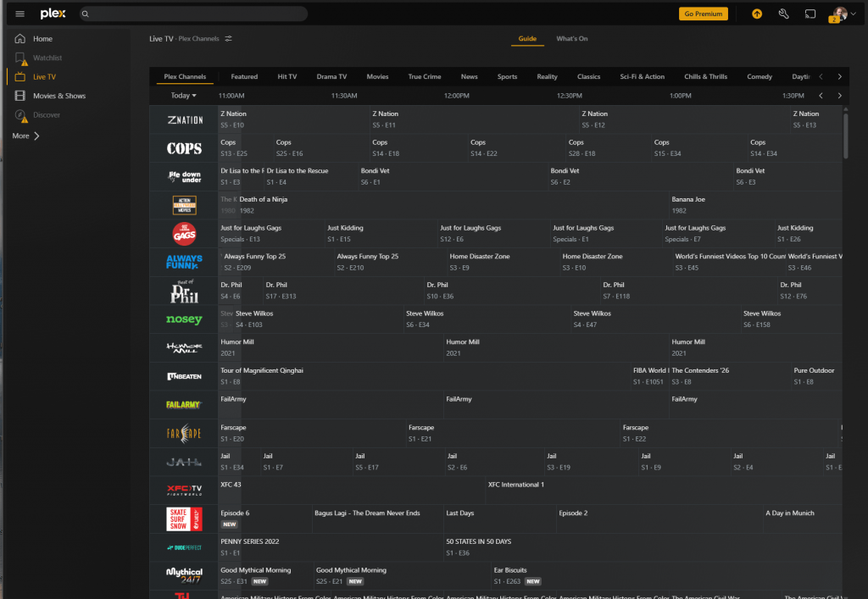
Task: Open Bagus Lagi – The Dream Never Ends
Action: click(377, 519)
